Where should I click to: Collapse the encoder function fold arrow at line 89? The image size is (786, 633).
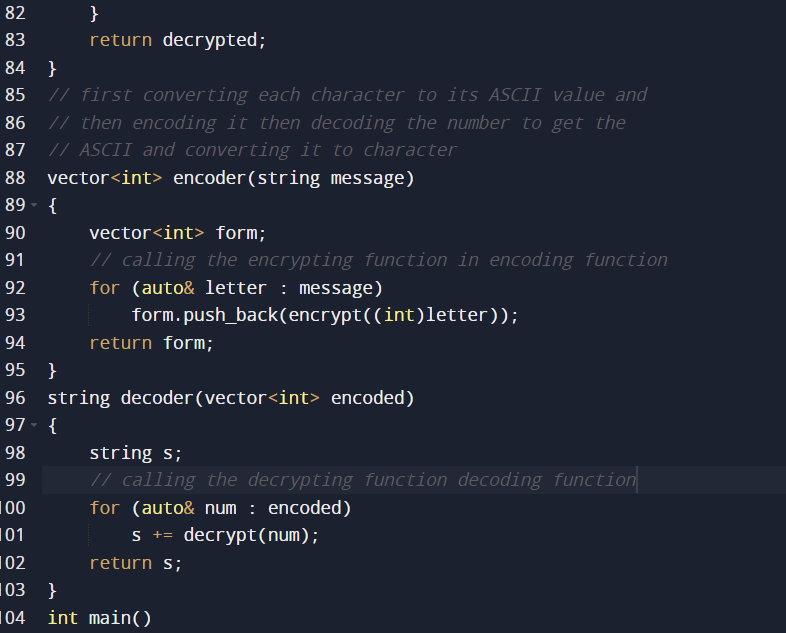(34, 205)
